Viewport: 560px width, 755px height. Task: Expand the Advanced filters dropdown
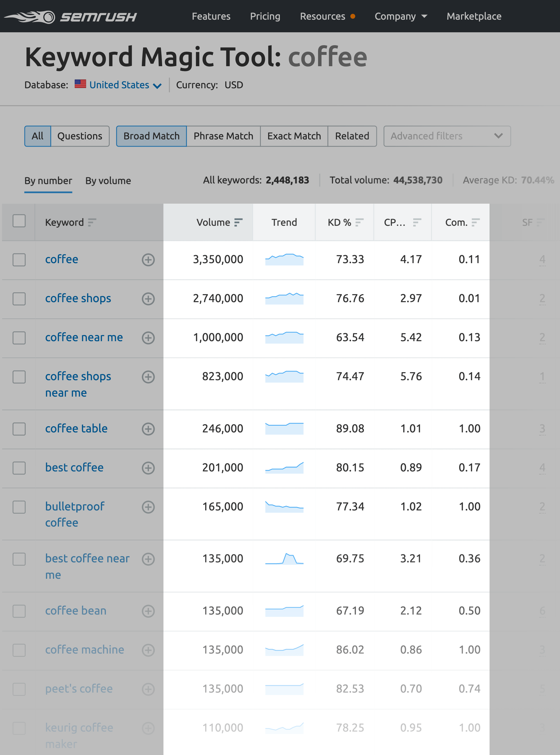pyautogui.click(x=447, y=136)
